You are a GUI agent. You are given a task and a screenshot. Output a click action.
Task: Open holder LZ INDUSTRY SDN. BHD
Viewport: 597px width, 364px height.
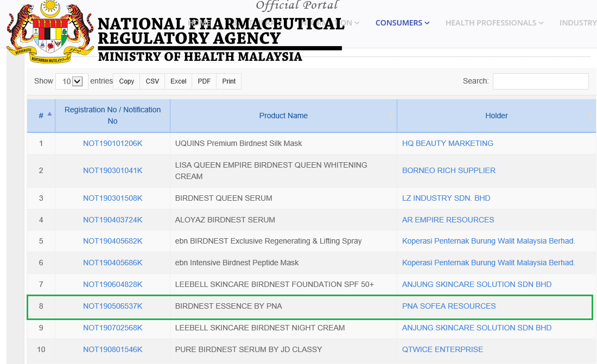point(446,199)
